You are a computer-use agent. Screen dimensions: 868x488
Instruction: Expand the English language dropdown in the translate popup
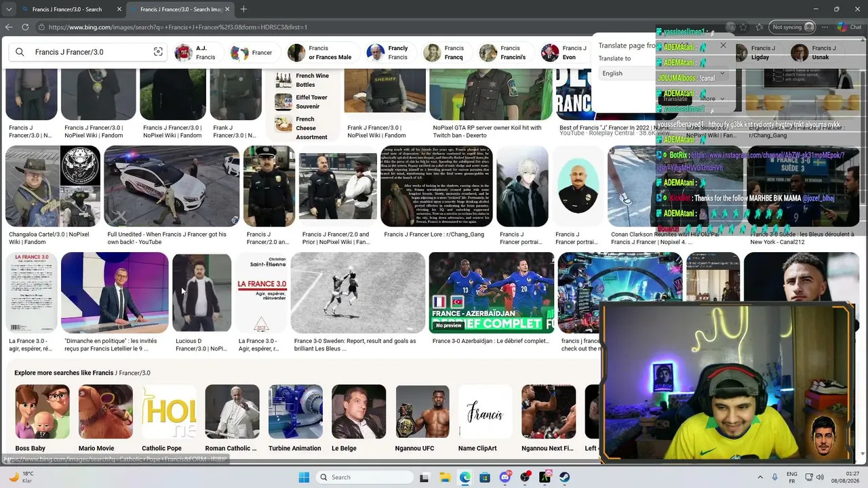[663, 73]
